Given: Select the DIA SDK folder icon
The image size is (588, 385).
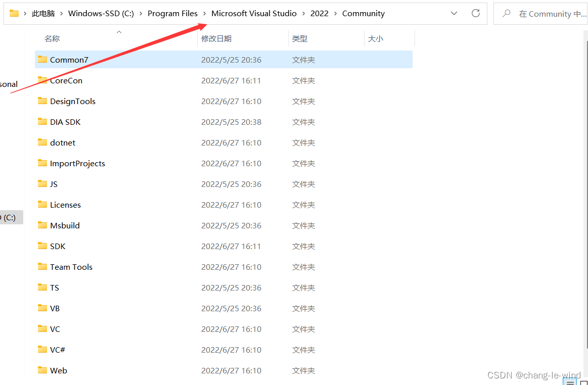Looking at the screenshot, I should point(42,121).
